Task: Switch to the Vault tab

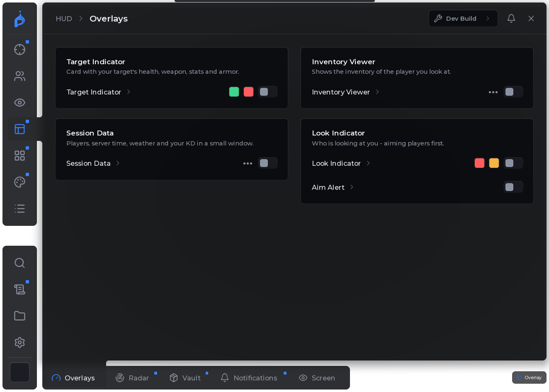Action: tap(185, 377)
